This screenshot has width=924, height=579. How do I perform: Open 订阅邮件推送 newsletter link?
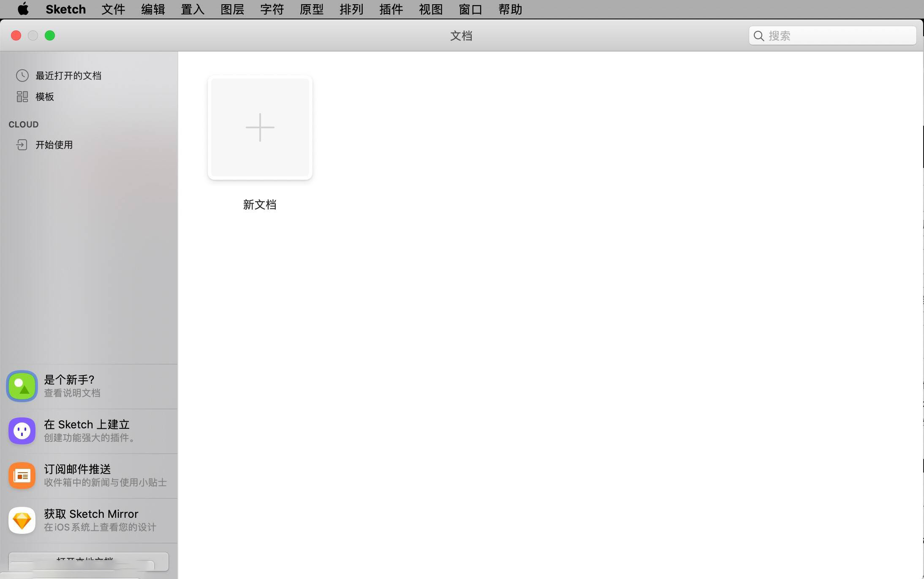[89, 476]
